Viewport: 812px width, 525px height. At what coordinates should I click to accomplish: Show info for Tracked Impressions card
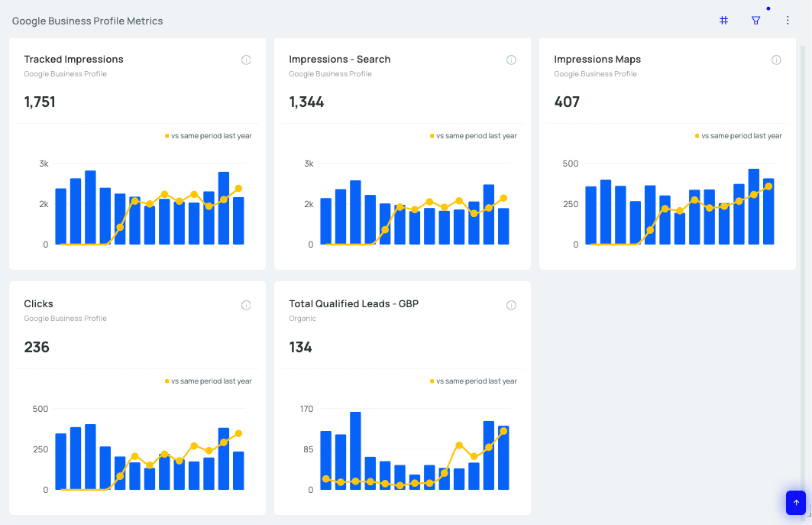(x=246, y=60)
